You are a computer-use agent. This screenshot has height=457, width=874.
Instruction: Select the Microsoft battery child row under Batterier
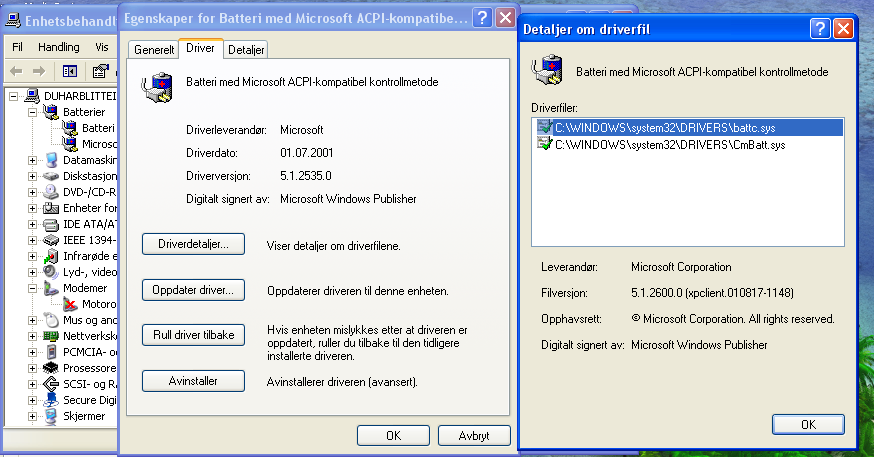[89, 144]
